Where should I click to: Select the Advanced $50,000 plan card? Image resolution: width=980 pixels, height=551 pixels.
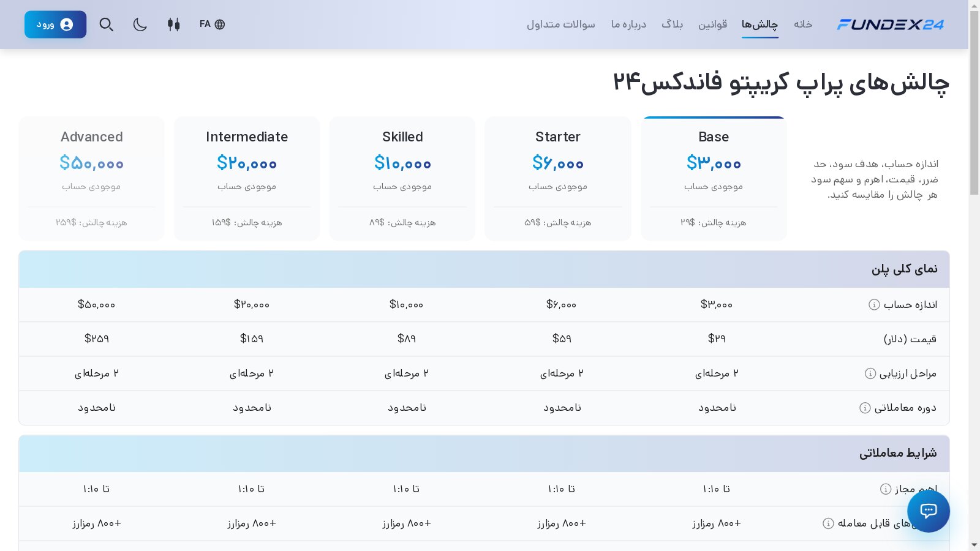tap(91, 178)
